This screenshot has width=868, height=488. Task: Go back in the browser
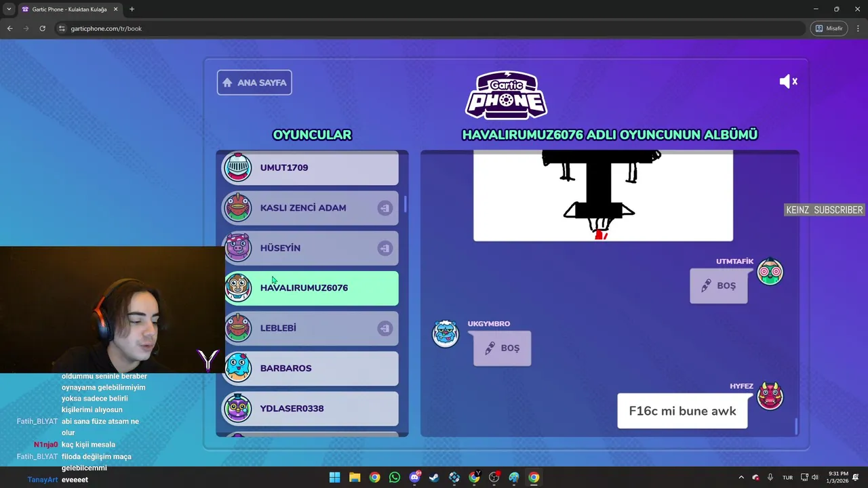tap(9, 28)
